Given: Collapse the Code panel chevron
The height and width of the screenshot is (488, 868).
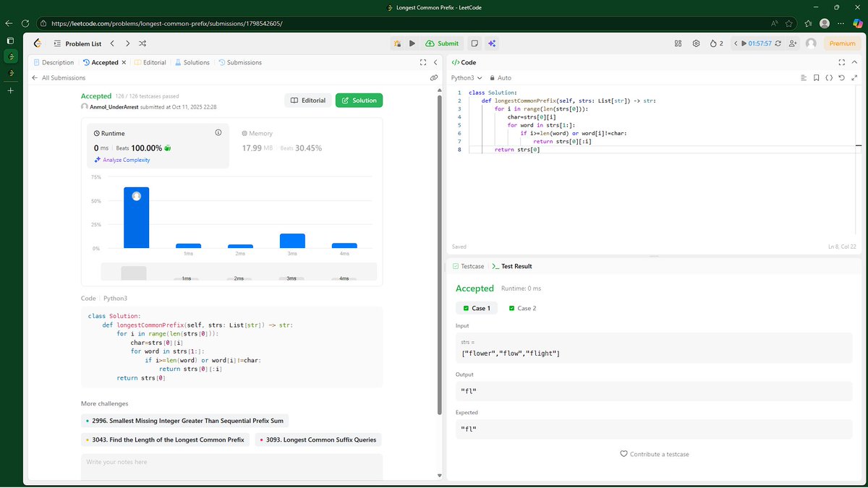Looking at the screenshot, I should pos(854,62).
